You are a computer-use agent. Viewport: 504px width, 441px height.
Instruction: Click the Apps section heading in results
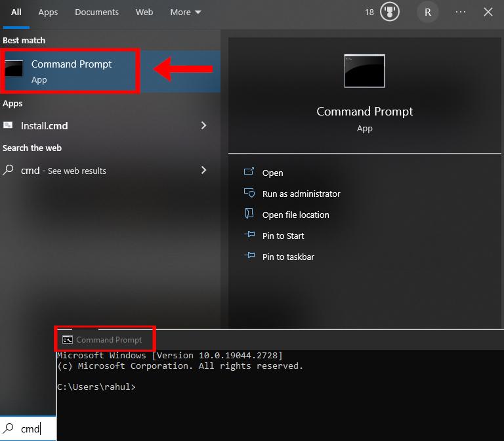(12, 104)
